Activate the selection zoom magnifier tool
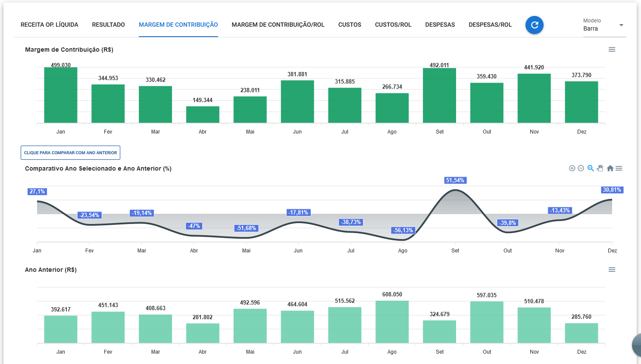The width and height of the screenshot is (641, 364). (x=591, y=168)
